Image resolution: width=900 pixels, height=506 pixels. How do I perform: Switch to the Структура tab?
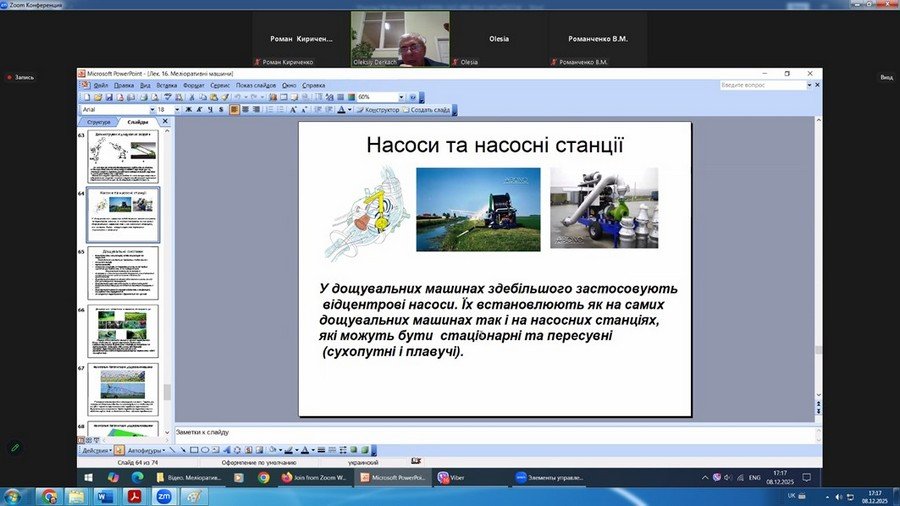(x=99, y=122)
